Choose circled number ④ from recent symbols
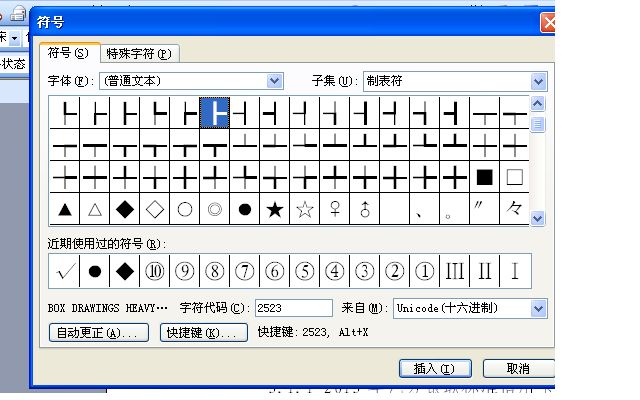The width and height of the screenshot is (640, 400). [335, 271]
